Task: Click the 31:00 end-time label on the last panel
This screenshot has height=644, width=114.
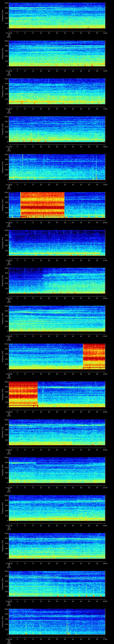Action: 105,639
